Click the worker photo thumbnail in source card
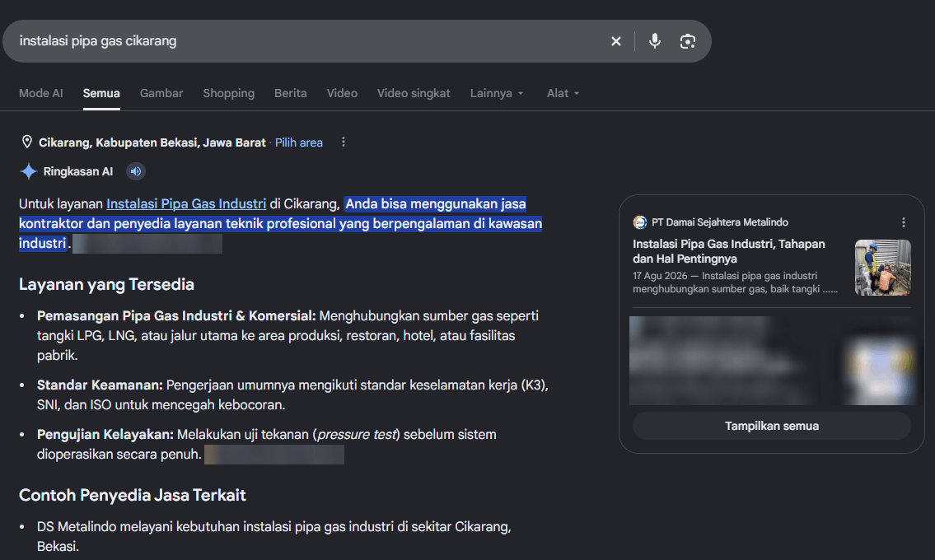The height and width of the screenshot is (560, 935). pyautogui.click(x=882, y=267)
